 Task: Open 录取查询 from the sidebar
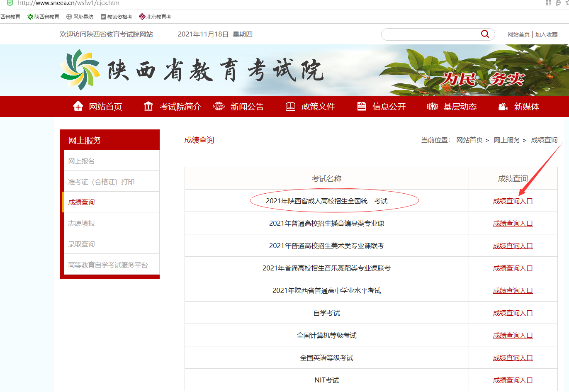coord(82,244)
